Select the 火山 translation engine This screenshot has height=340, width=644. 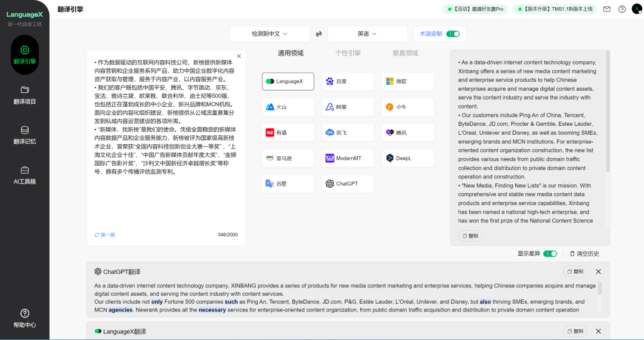point(288,107)
